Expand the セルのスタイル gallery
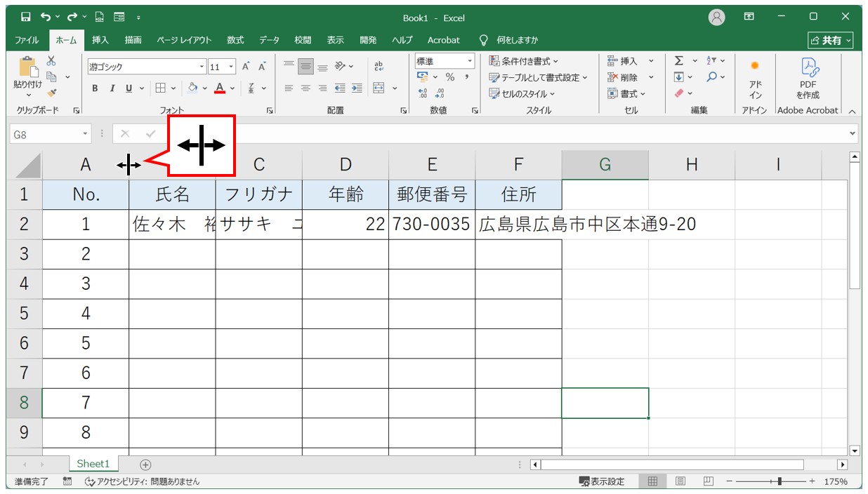 (522, 93)
